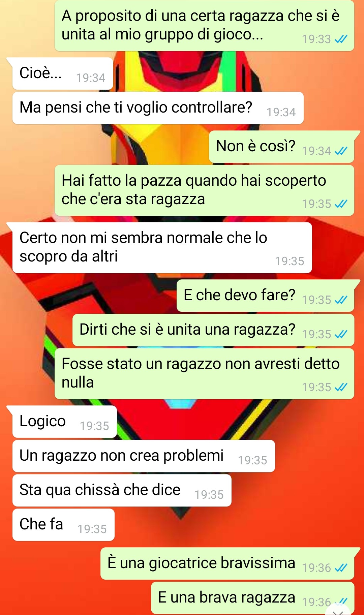Select the 'Cioè...' message bubble
Screen dimensions: 364x615
[63, 73]
